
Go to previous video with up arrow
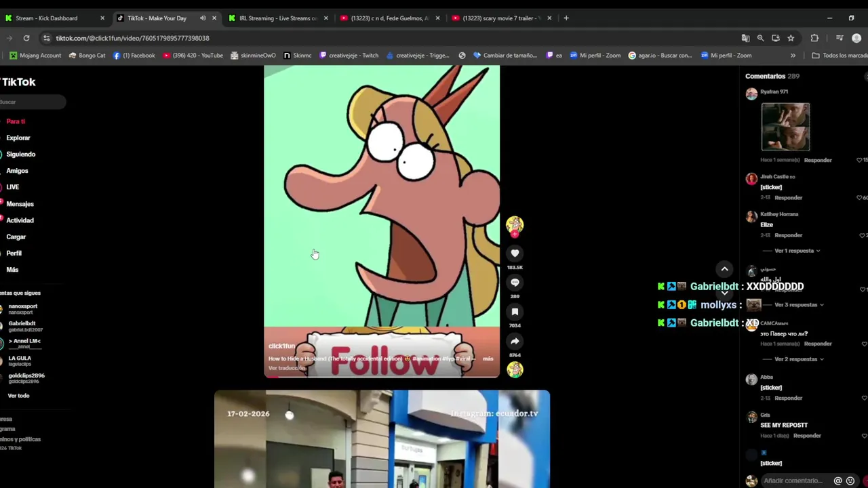tap(724, 269)
